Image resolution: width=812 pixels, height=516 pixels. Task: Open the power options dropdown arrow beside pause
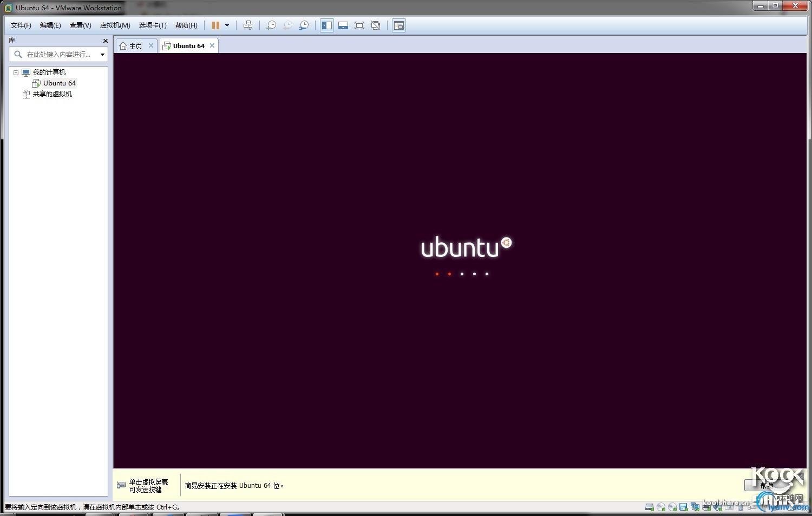click(x=227, y=25)
